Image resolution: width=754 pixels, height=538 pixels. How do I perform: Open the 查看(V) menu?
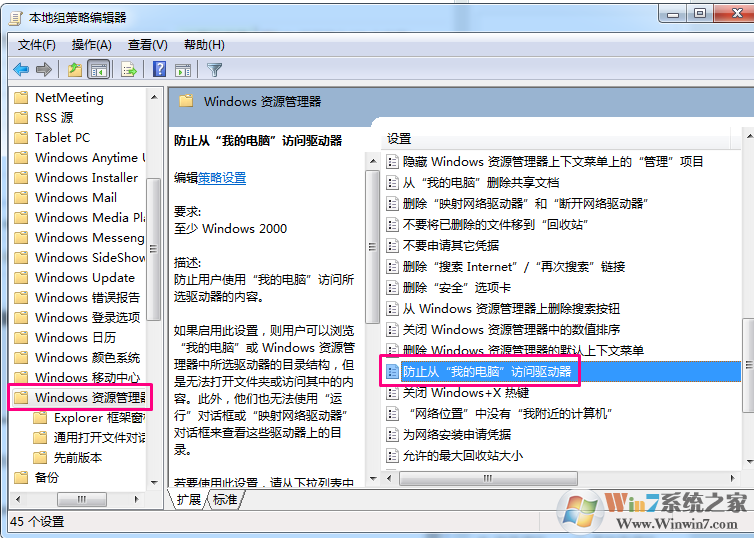148,45
